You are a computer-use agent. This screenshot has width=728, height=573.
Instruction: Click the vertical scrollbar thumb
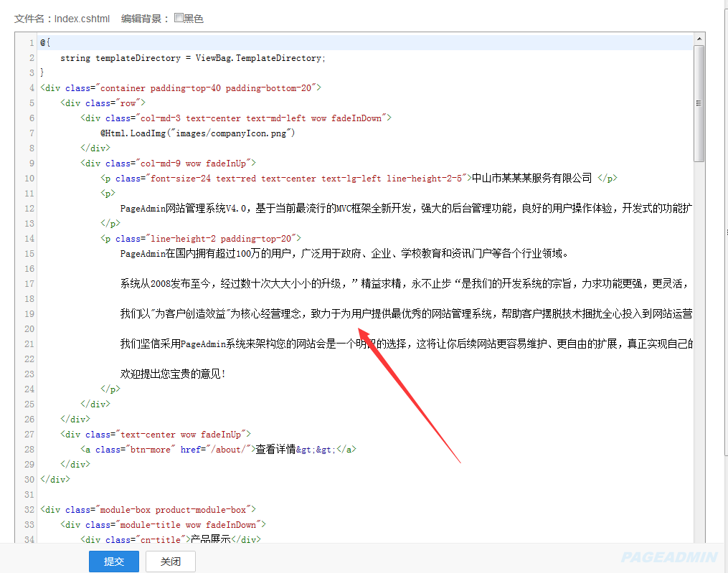pyautogui.click(x=699, y=103)
